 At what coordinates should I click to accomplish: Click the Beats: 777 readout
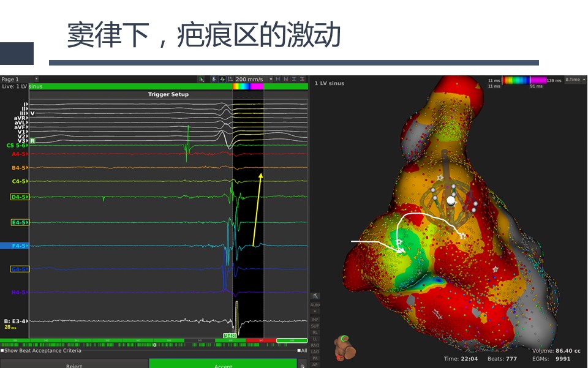502,359
